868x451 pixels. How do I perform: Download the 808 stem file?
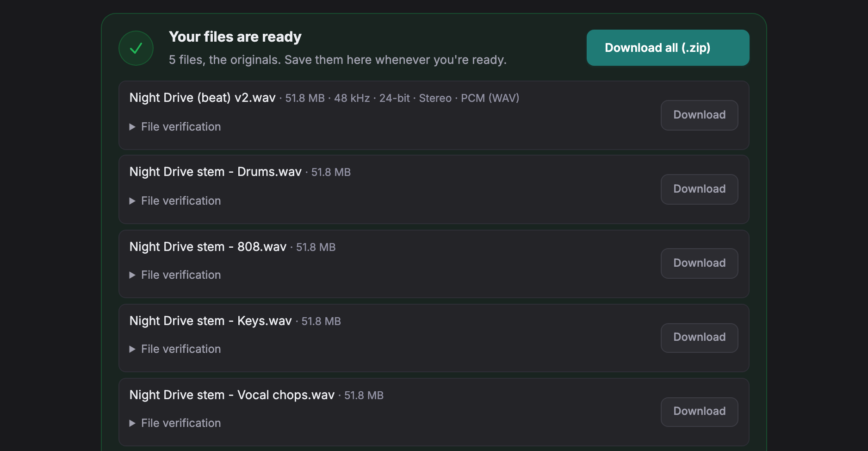click(x=699, y=263)
